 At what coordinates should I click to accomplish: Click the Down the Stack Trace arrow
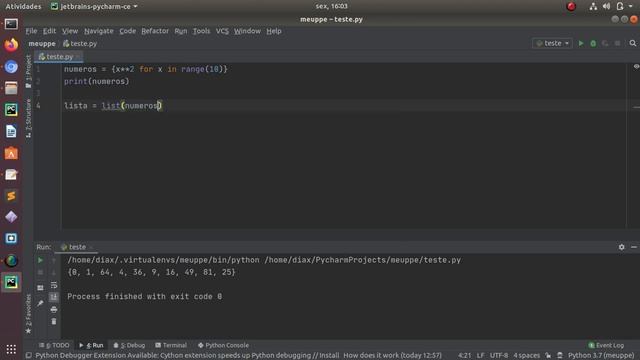(x=53, y=272)
